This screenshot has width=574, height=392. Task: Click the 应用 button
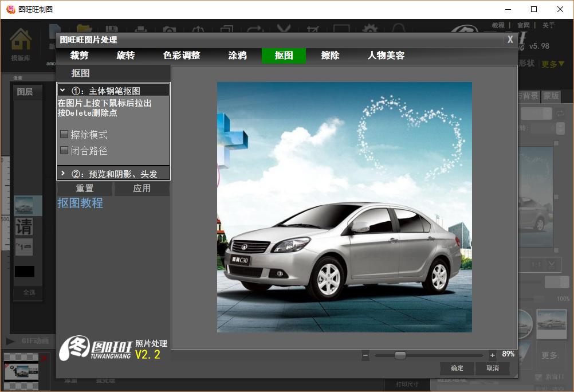[141, 189]
